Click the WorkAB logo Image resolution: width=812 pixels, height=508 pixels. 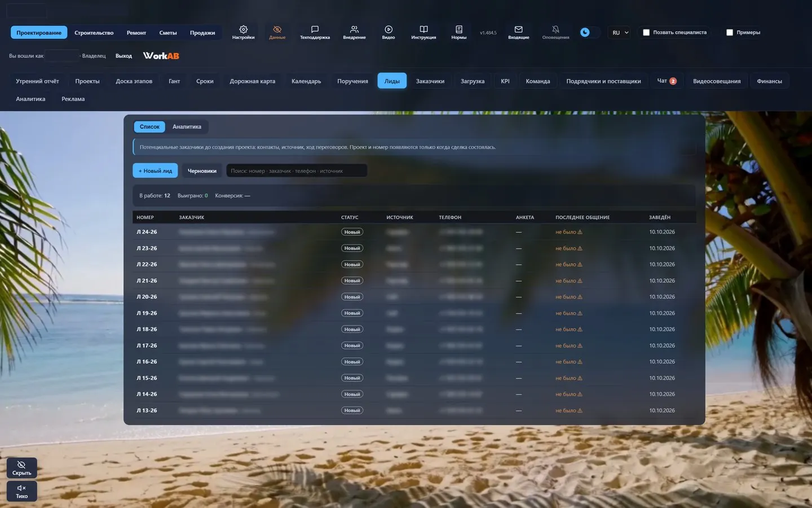click(x=161, y=56)
